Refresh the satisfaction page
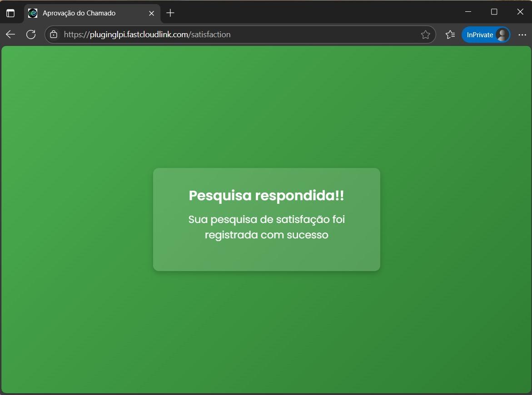The width and height of the screenshot is (532, 395). [x=31, y=35]
